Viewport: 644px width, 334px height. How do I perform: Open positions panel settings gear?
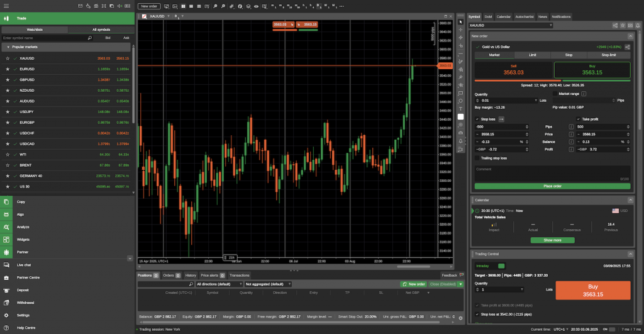pos(460,318)
